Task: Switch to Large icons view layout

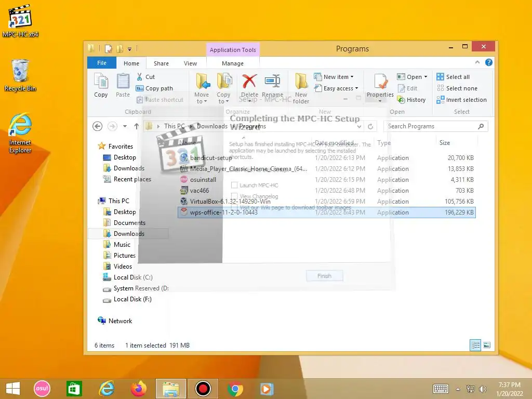Action: (487, 345)
